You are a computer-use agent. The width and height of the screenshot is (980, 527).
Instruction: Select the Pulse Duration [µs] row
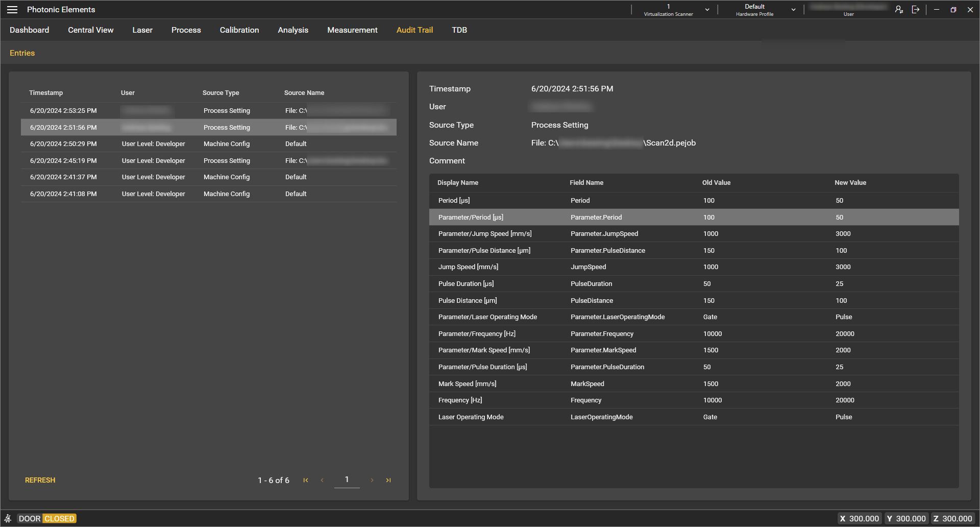[x=694, y=284]
